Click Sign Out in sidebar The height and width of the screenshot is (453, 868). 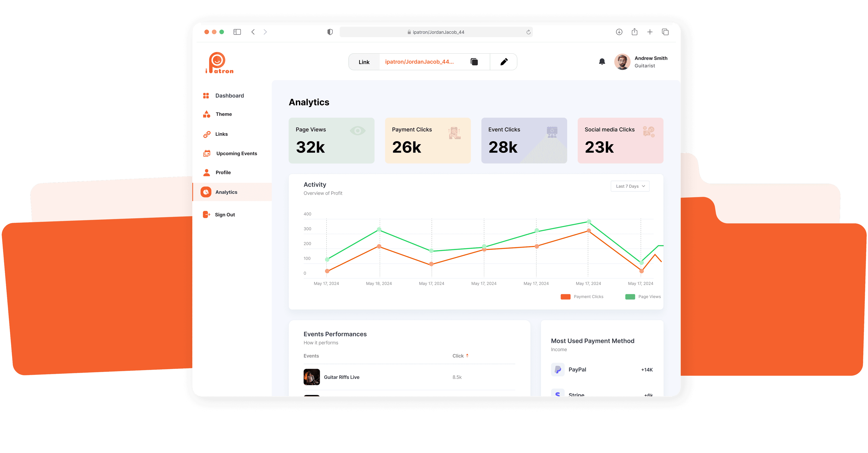[224, 215]
